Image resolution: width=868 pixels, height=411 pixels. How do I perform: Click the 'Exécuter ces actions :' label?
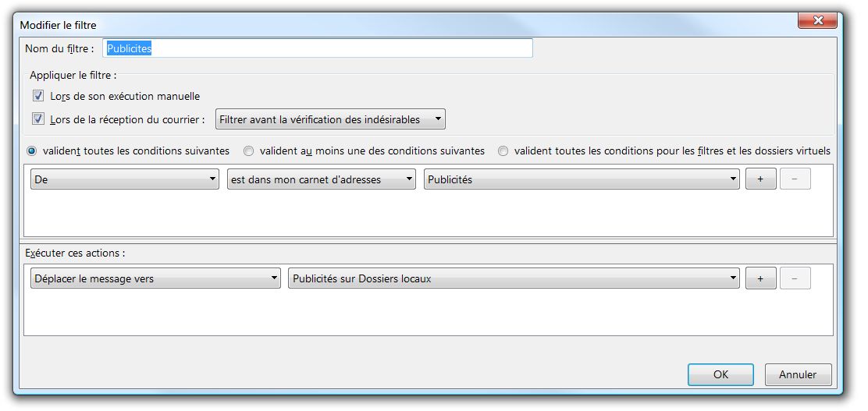75,253
